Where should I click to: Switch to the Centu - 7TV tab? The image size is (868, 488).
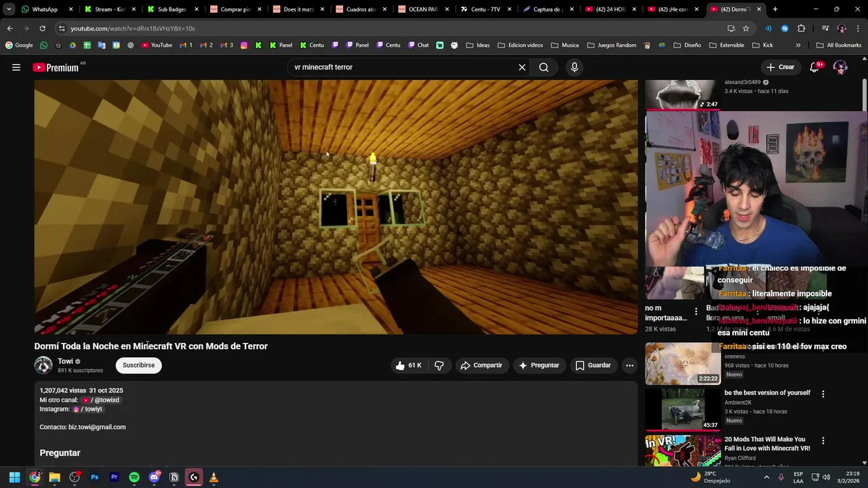click(485, 9)
